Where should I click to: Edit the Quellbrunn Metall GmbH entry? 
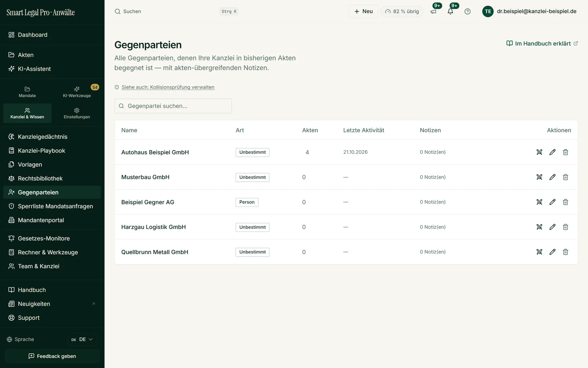click(x=552, y=252)
